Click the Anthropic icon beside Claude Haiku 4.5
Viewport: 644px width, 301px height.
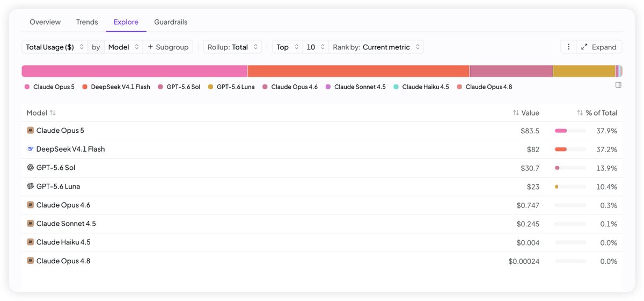click(x=31, y=242)
